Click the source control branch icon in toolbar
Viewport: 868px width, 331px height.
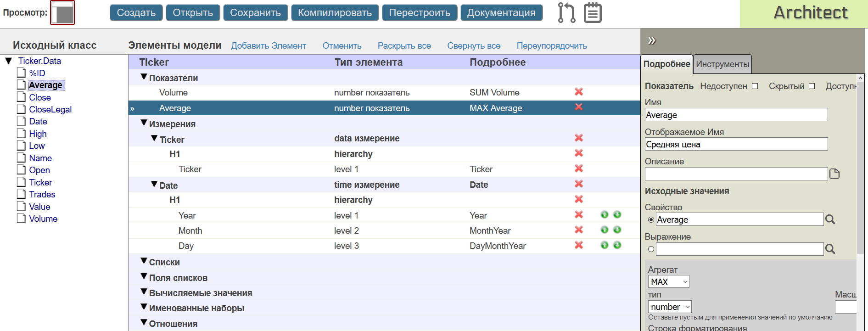(566, 12)
